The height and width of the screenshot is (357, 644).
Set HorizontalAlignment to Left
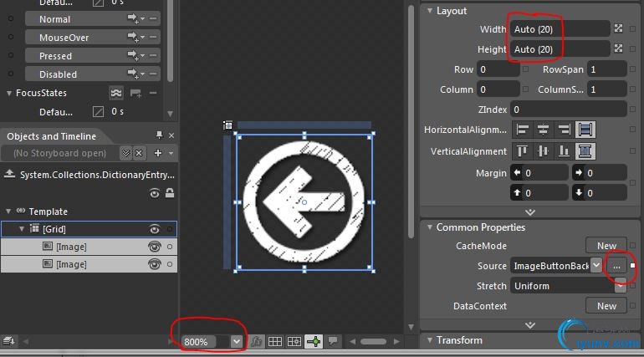tap(523, 130)
